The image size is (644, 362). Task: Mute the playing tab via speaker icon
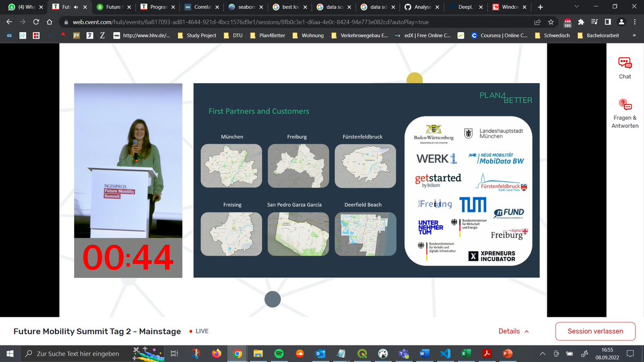76,7
